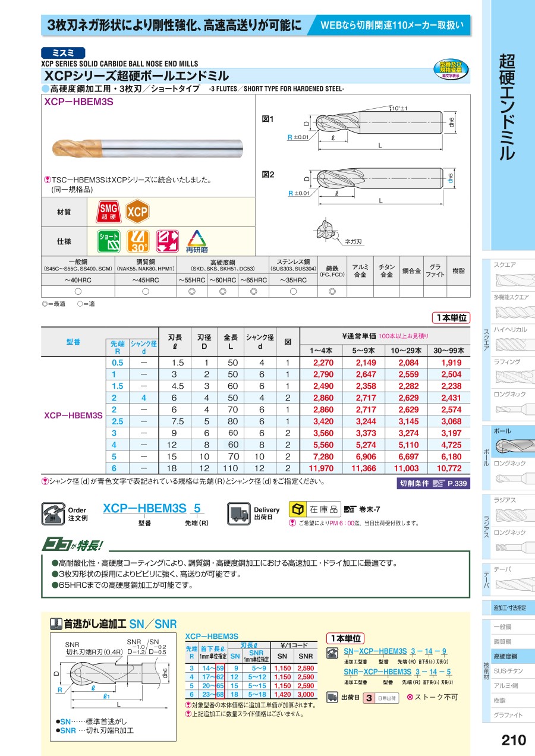Open the 切削条件 P.339 link
The height and width of the screenshot is (756, 535).
(433, 483)
